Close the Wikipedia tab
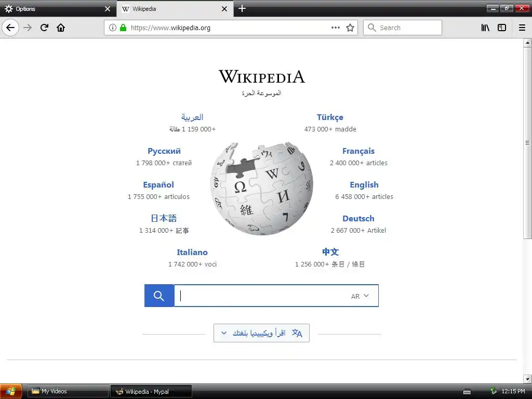The height and width of the screenshot is (399, 532). pos(224,9)
